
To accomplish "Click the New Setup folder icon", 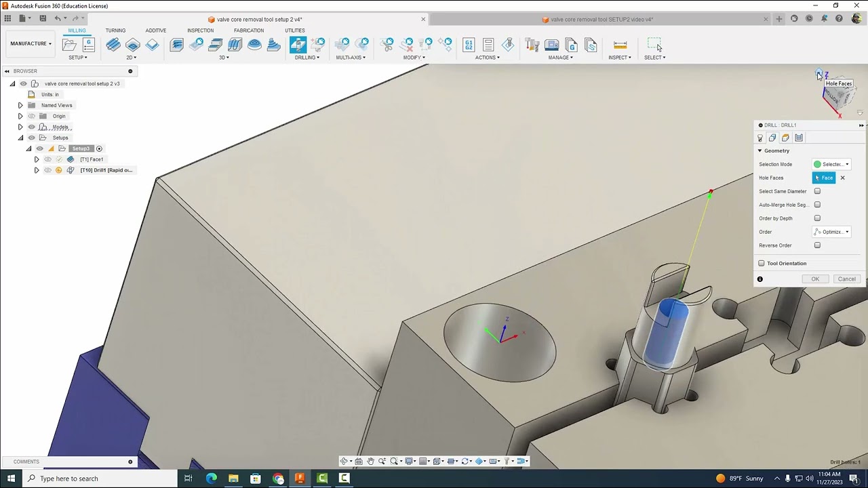I will [x=69, y=45].
